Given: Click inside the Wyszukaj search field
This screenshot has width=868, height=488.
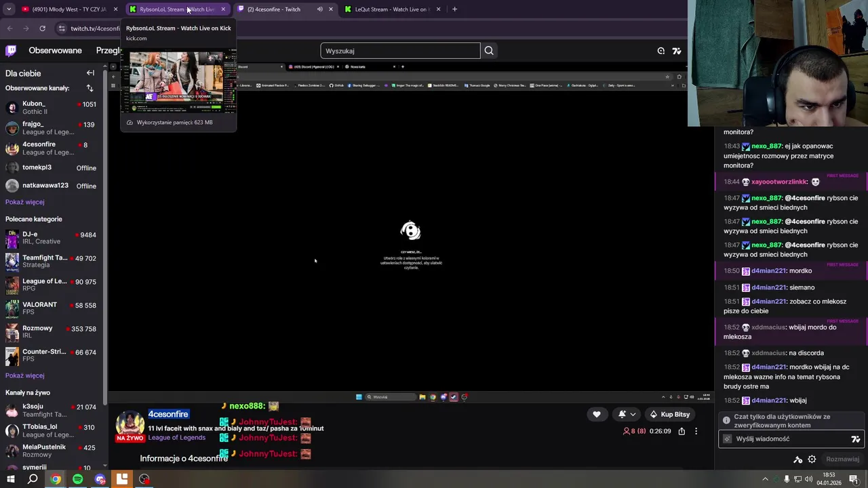Looking at the screenshot, I should point(400,51).
